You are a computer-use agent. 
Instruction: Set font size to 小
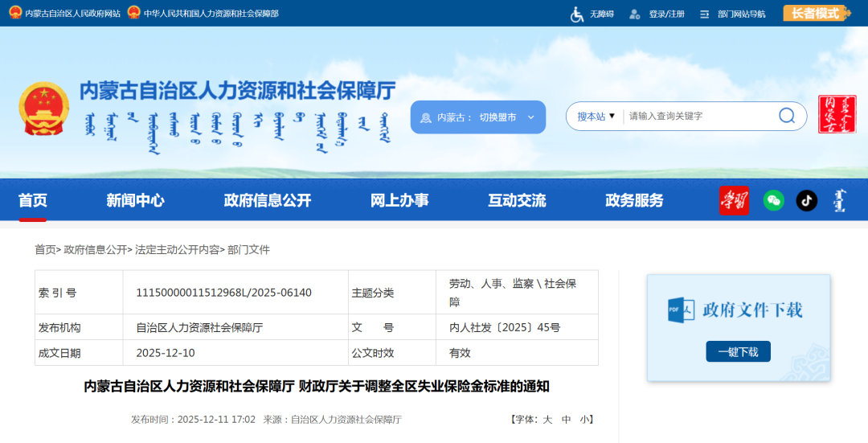(585, 420)
